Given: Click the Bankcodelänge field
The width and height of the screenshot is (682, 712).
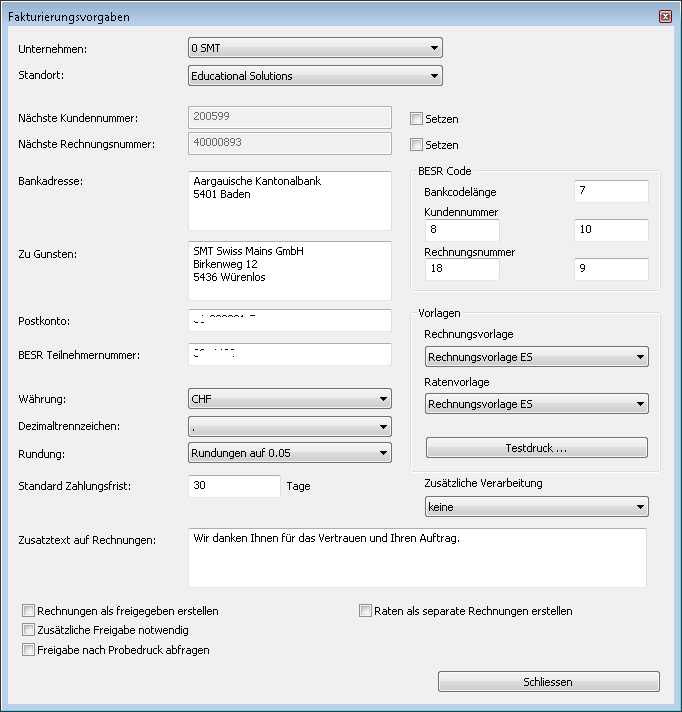Looking at the screenshot, I should pos(611,191).
